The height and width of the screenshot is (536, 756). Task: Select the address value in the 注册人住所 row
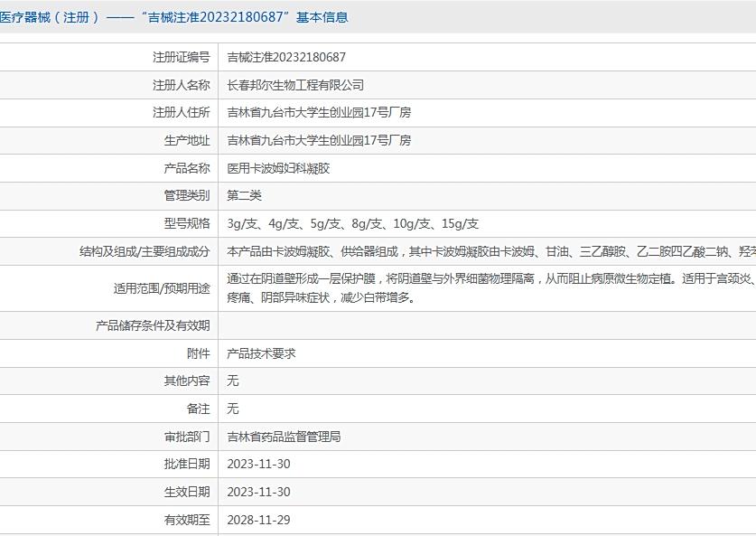point(319,112)
